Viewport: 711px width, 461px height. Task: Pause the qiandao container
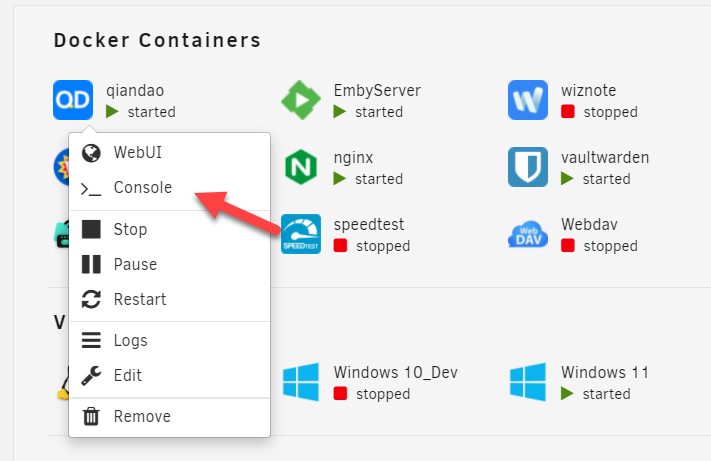click(x=135, y=264)
